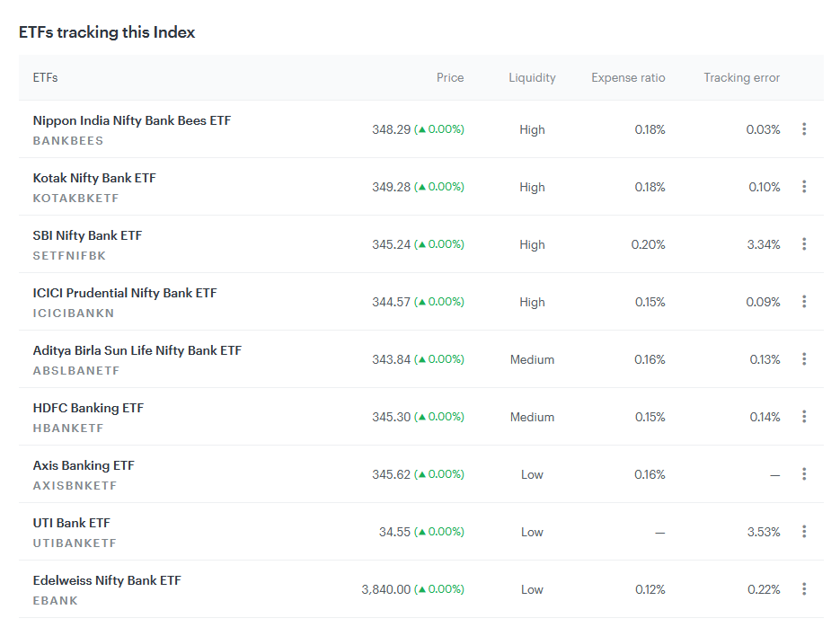The height and width of the screenshot is (636, 840).
Task: Click Medium liquidity for Aditya Birla ETF
Action: (532, 359)
